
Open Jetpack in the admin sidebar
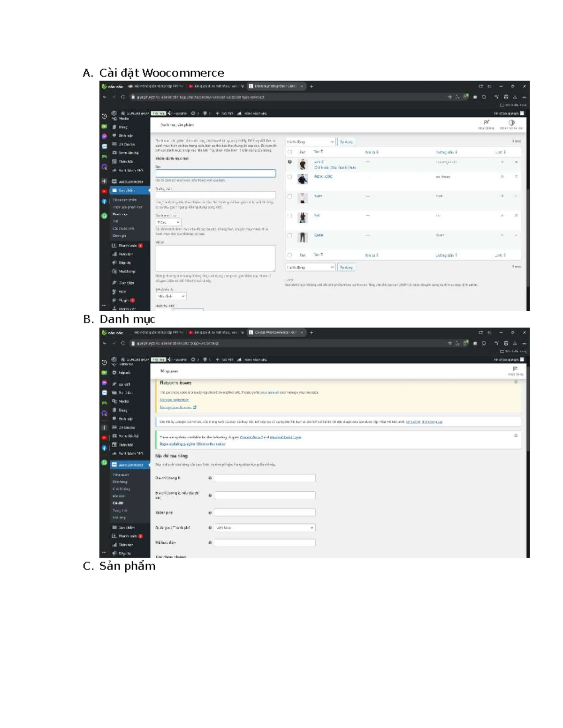(124, 373)
